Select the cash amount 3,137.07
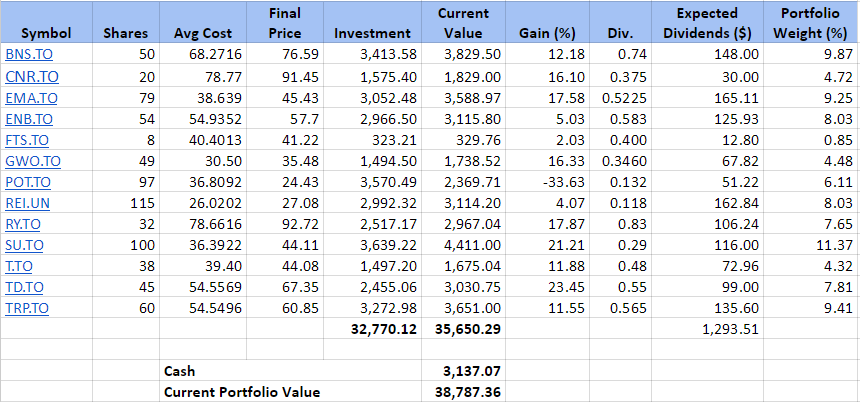This screenshot has height=402, width=860. click(463, 371)
